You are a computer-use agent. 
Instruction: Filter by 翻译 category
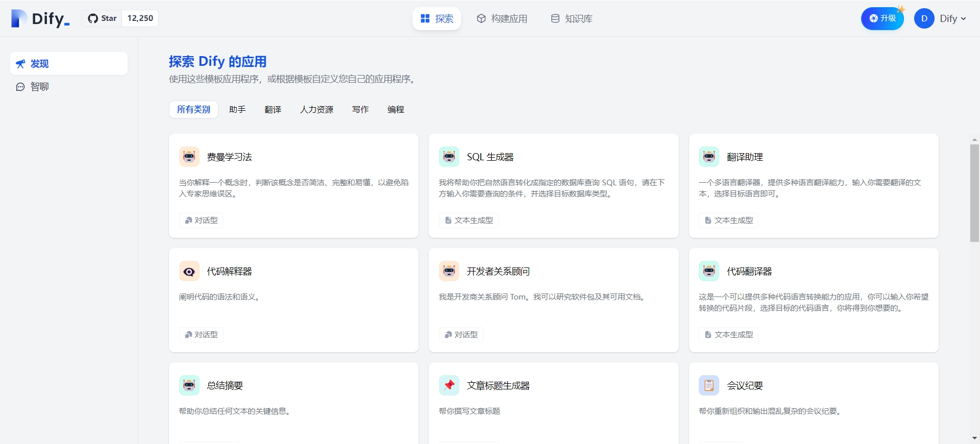click(273, 110)
